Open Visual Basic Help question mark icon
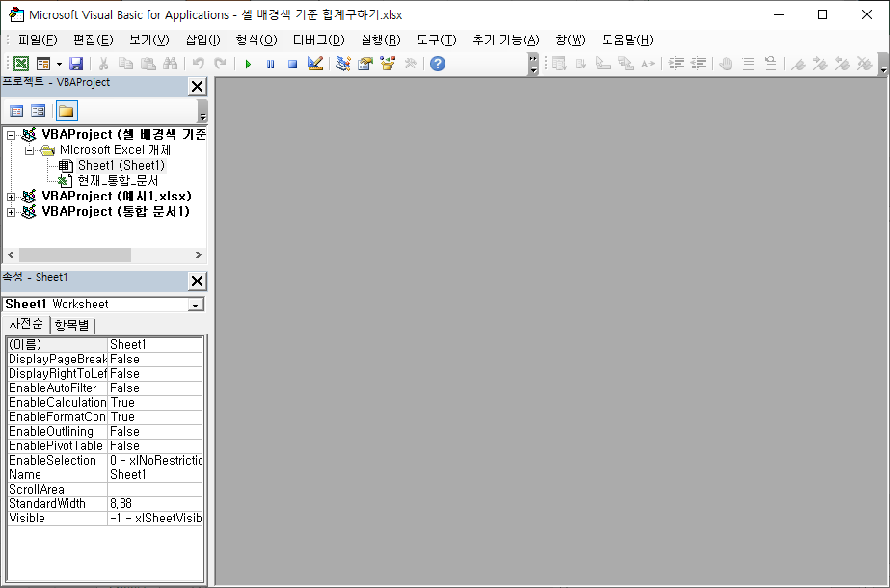Viewport: 890px width, 588px height. [438, 64]
